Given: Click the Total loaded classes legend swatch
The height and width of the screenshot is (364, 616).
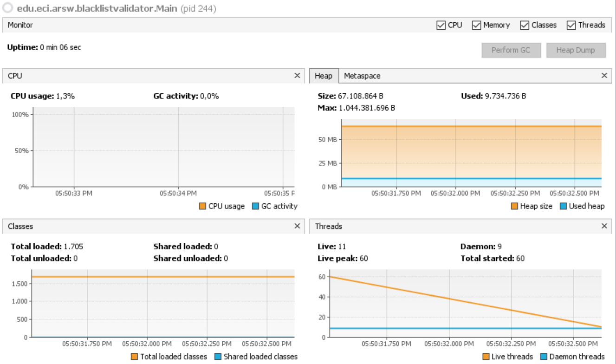Looking at the screenshot, I should click(x=135, y=357).
